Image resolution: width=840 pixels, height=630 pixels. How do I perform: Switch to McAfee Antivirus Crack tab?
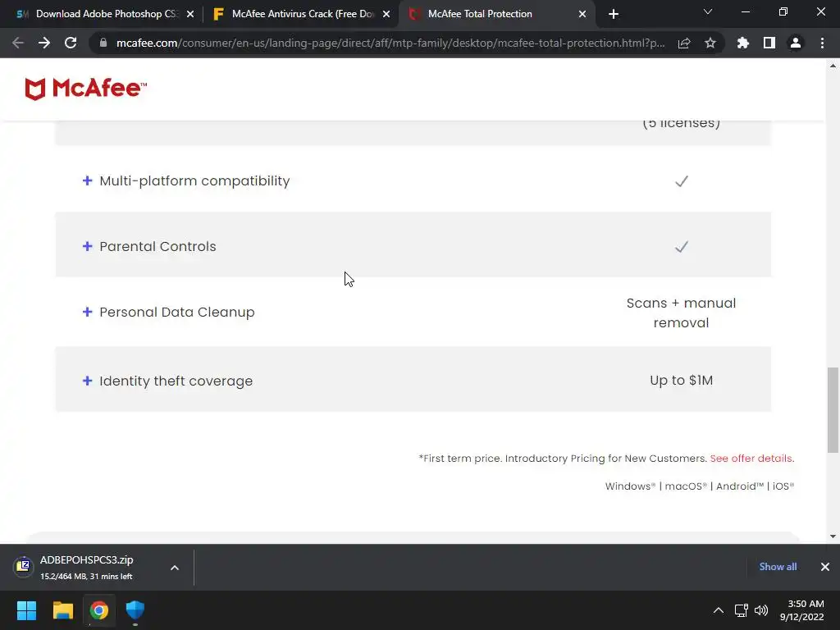pos(300,14)
